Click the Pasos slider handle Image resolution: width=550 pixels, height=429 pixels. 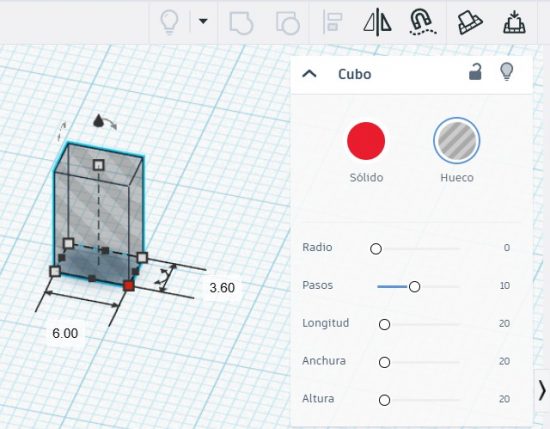pos(414,287)
